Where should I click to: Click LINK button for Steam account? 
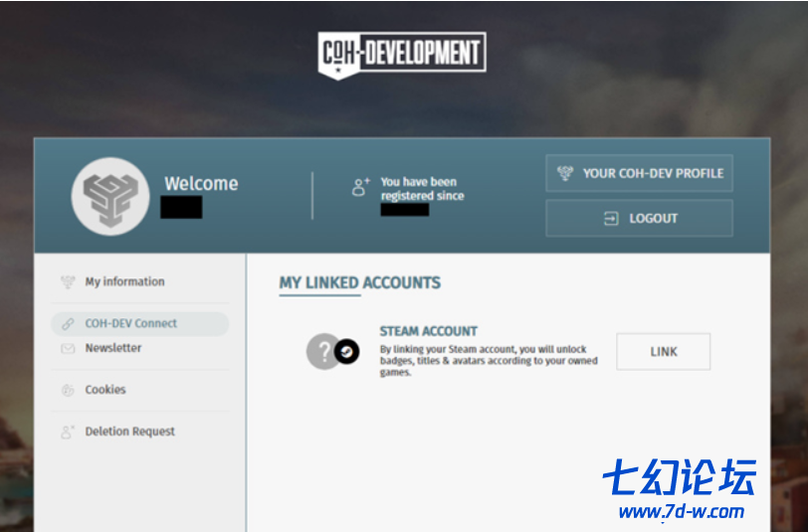[x=663, y=352]
